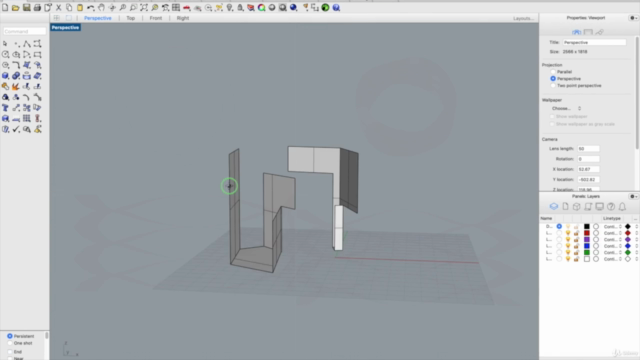This screenshot has height=360, width=640.
Task: Select the arrow pointer tool in left palette
Action: [x=5, y=44]
